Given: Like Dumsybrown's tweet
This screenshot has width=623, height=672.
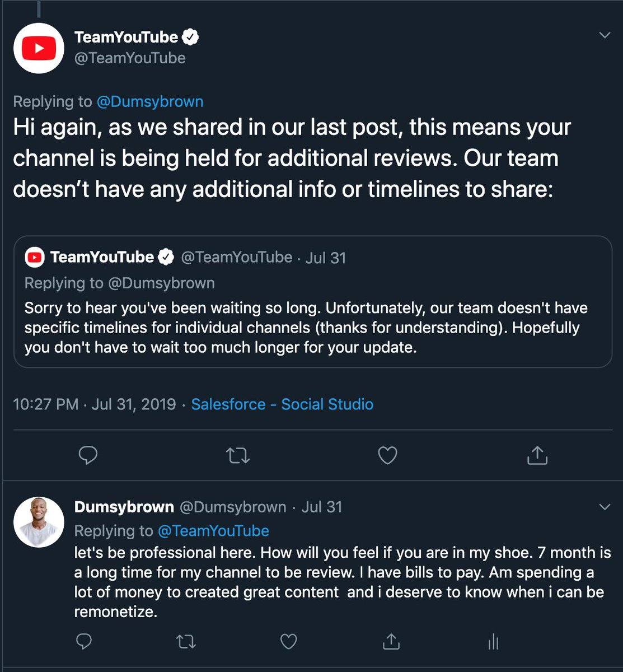Looking at the screenshot, I should tap(288, 641).
